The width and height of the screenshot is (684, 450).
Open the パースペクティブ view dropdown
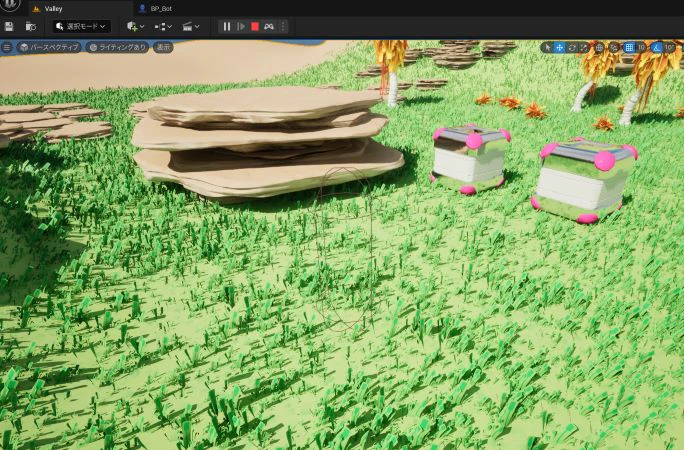click(x=49, y=47)
